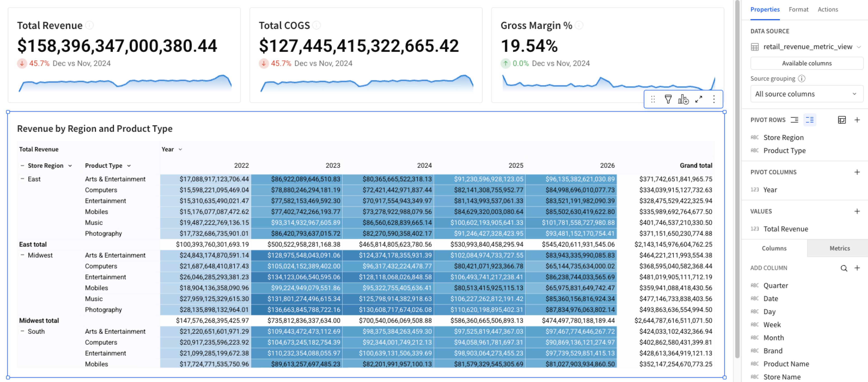Add a pivot row with plus icon
The height and width of the screenshot is (382, 868).
pyautogui.click(x=857, y=120)
